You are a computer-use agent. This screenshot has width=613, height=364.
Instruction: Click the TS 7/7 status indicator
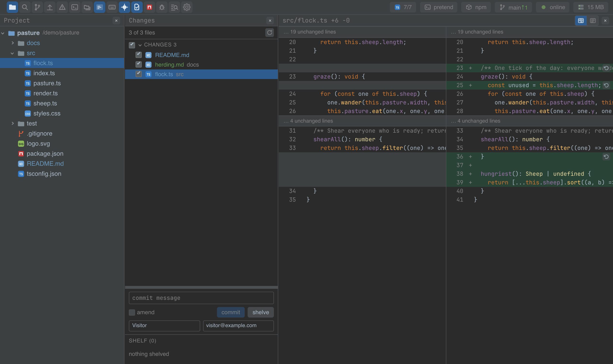(x=403, y=7)
